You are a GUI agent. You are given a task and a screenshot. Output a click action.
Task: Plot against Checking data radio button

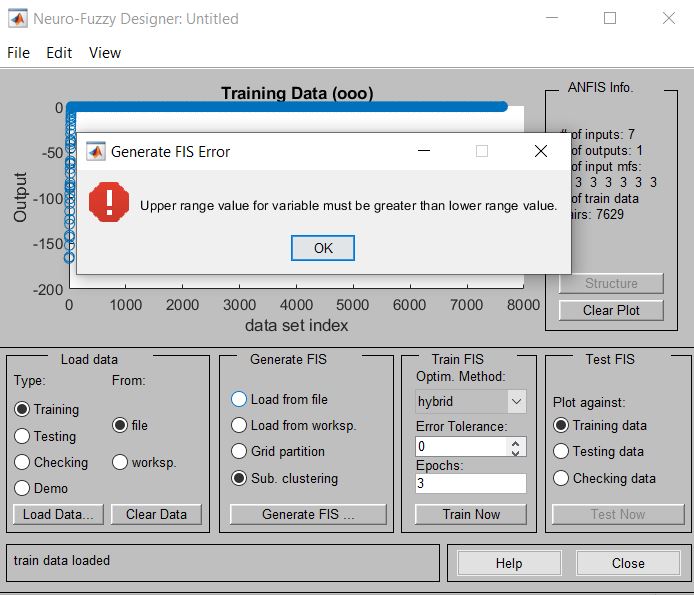point(561,478)
